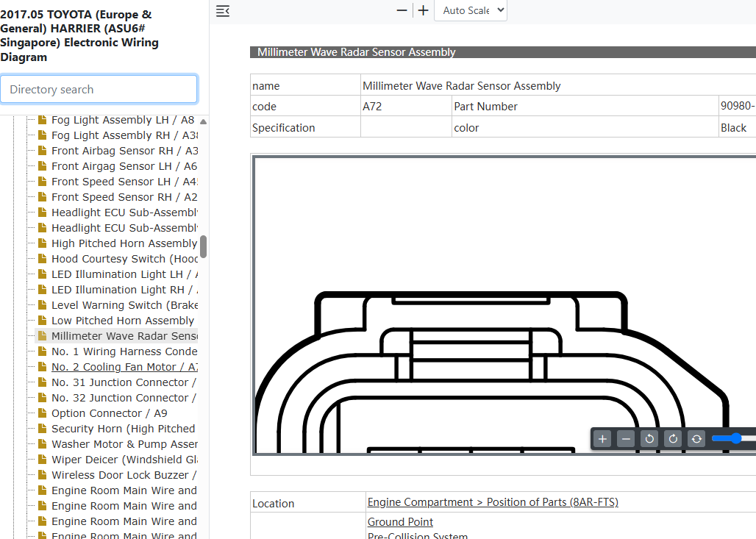Open No. 2 Cooling Fan Motor entry

124,366
